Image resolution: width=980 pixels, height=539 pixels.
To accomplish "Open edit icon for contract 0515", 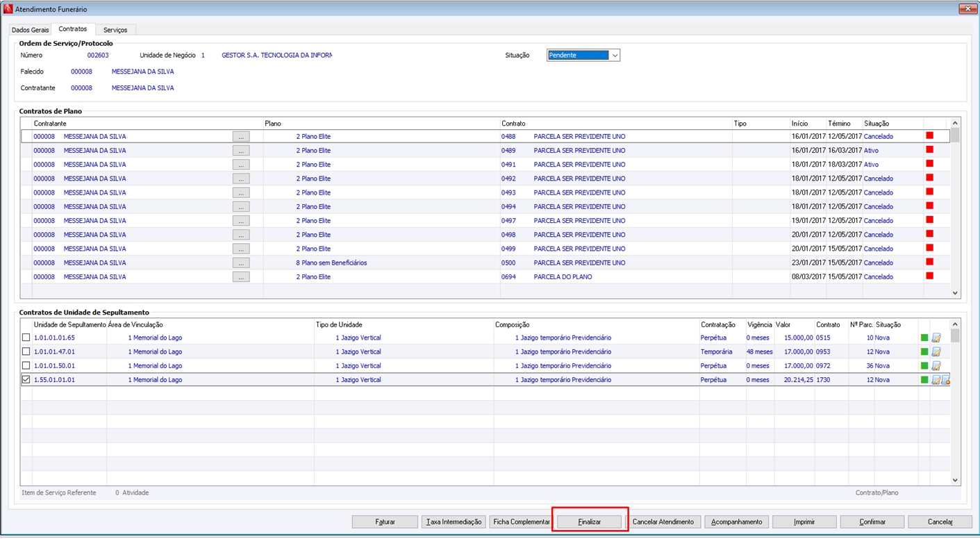I will coord(936,338).
